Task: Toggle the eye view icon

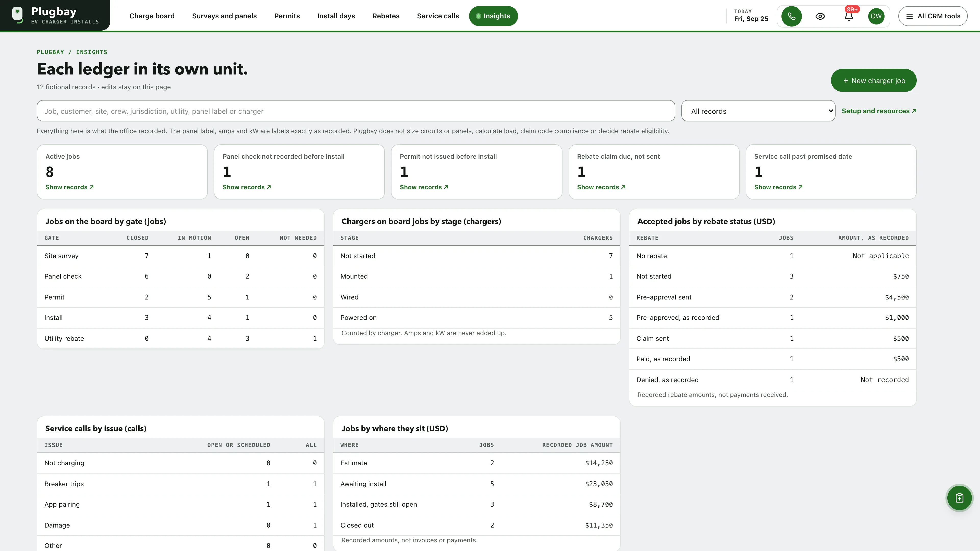Action: (x=820, y=16)
